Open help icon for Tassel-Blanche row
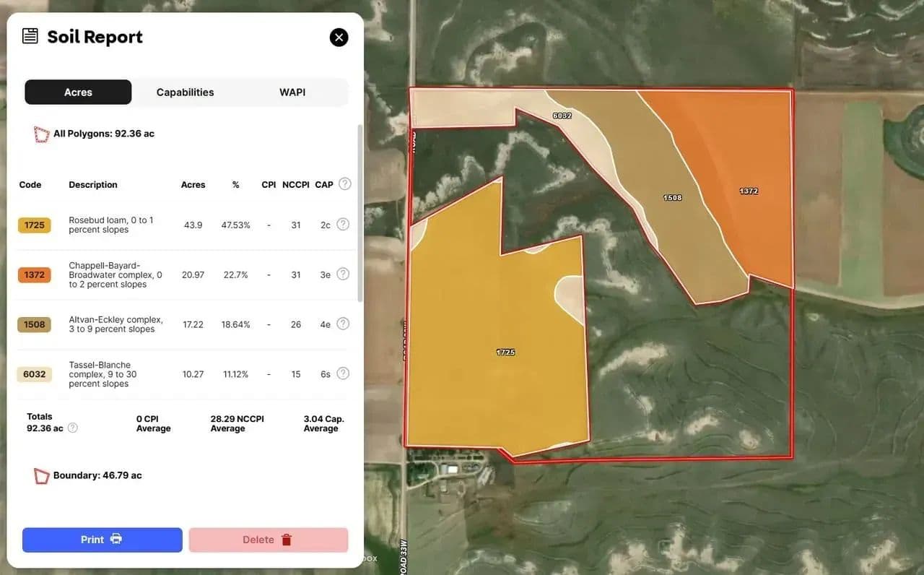 click(343, 373)
